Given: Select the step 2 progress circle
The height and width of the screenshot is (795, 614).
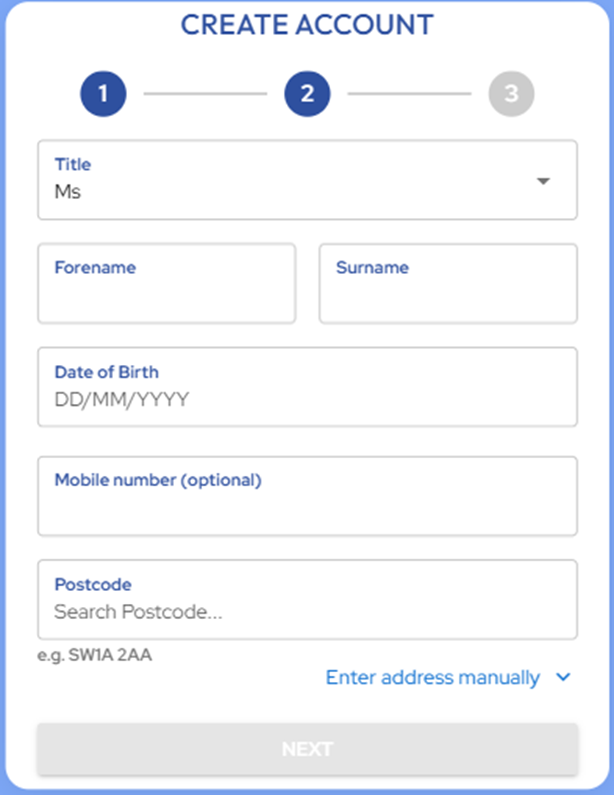Looking at the screenshot, I should [307, 94].
